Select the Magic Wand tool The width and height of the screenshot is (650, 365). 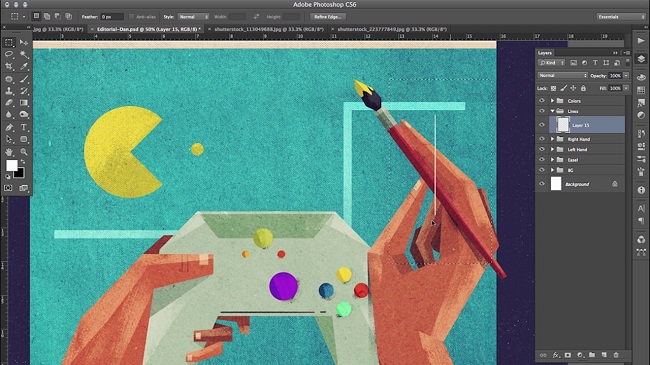(24, 54)
